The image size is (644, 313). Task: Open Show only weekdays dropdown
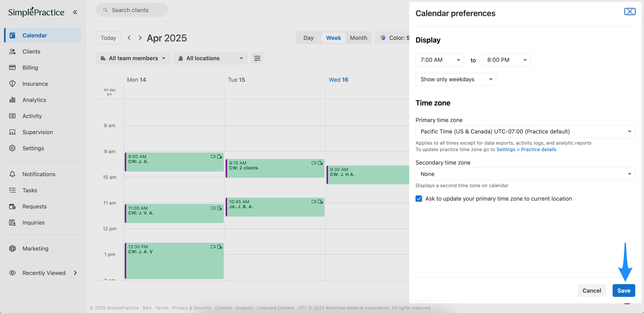tap(456, 79)
